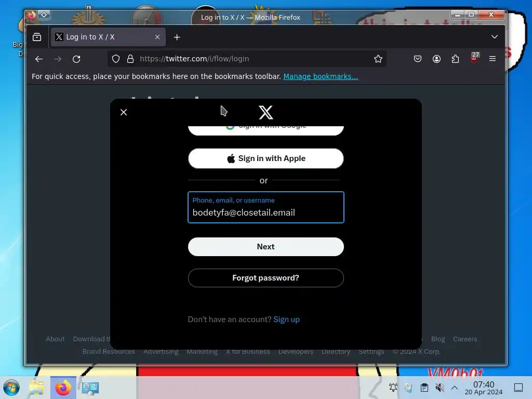Open Firefox View icon in tab bar
The image size is (532, 399).
pyautogui.click(x=37, y=37)
